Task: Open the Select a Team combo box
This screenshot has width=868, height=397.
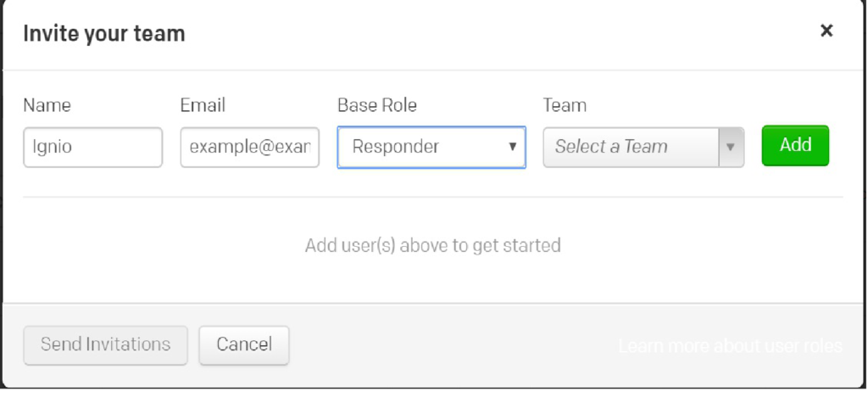Action: click(632, 147)
